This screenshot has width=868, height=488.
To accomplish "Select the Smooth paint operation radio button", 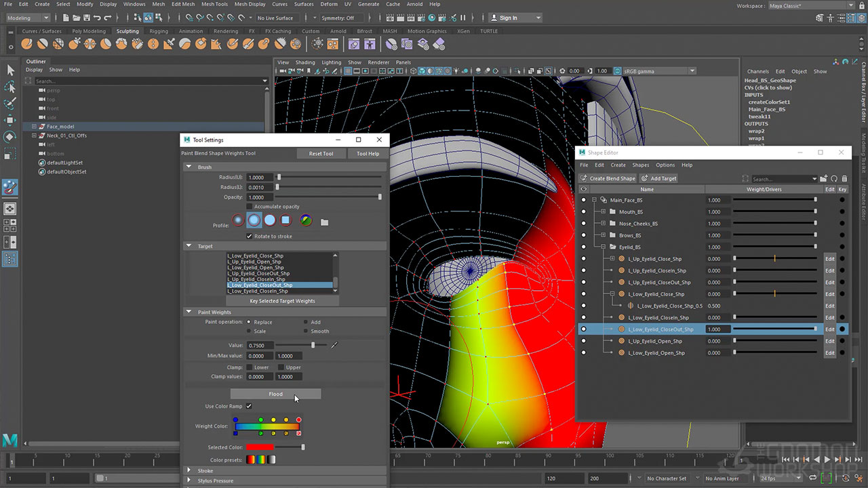I will [306, 331].
